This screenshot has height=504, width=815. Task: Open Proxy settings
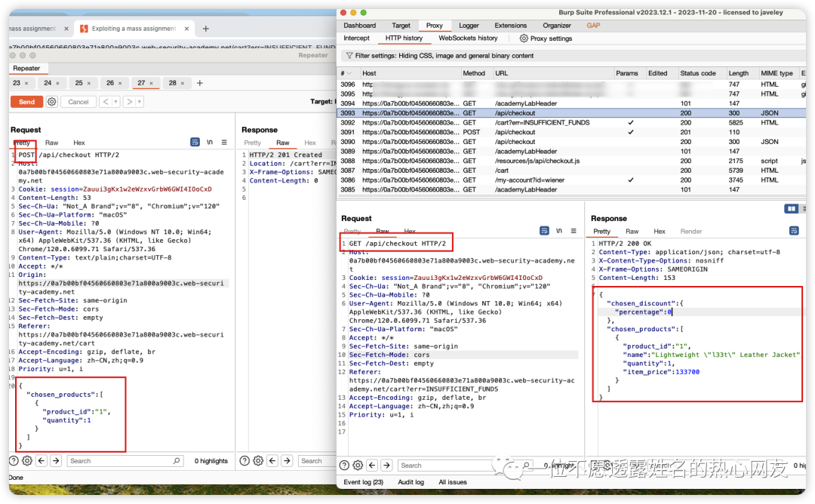(x=546, y=38)
